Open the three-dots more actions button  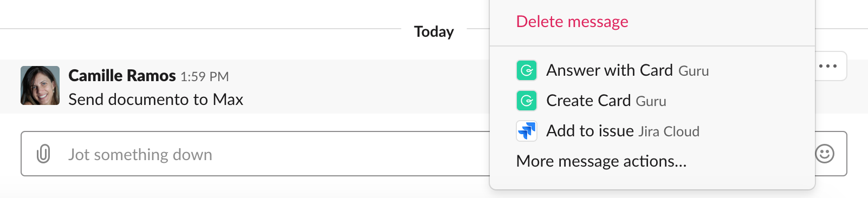pyautogui.click(x=828, y=66)
